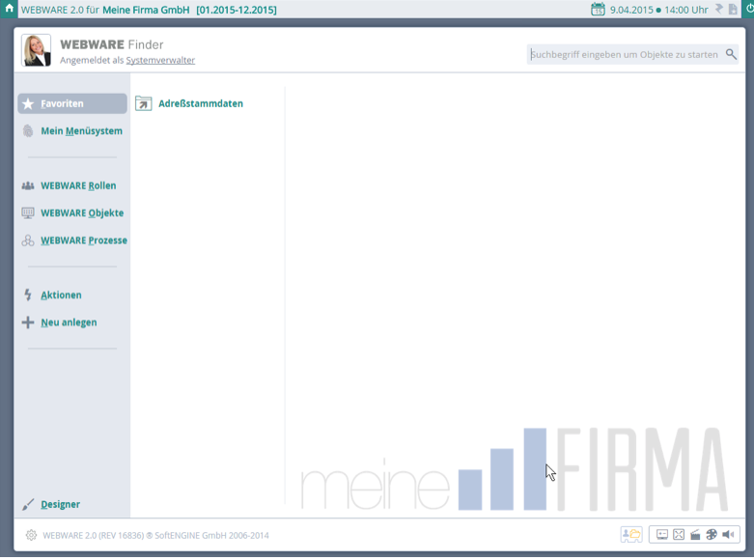Screen dimensions: 754x560
Task: Open WEBWARE Prozesse section
Action: pyautogui.click(x=84, y=240)
